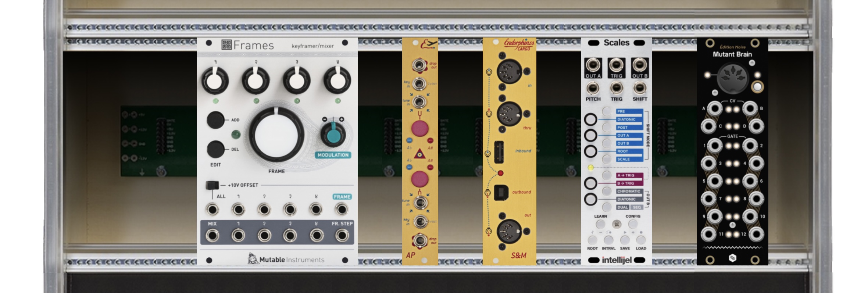868x293 pixels.
Task: Click the ADD button on Frames
Action: point(215,120)
